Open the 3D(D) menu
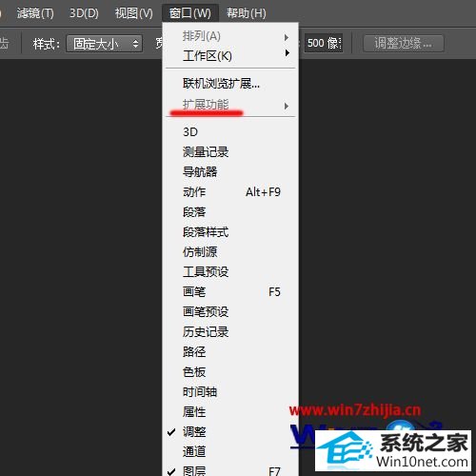 pyautogui.click(x=84, y=13)
